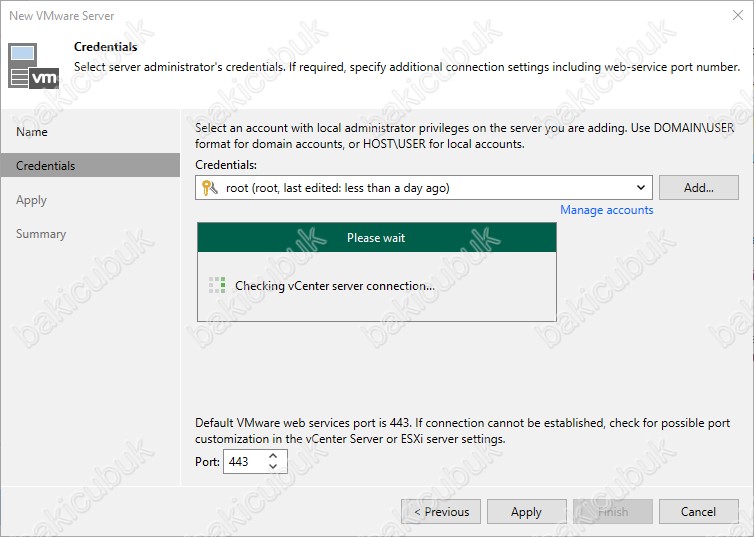
Task: Open the root credentials combo box
Action: pyautogui.click(x=424, y=187)
